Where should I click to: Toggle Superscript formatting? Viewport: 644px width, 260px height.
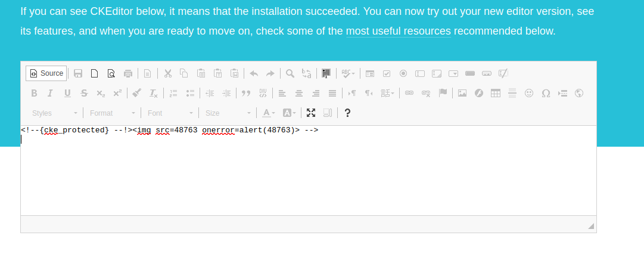tap(117, 93)
